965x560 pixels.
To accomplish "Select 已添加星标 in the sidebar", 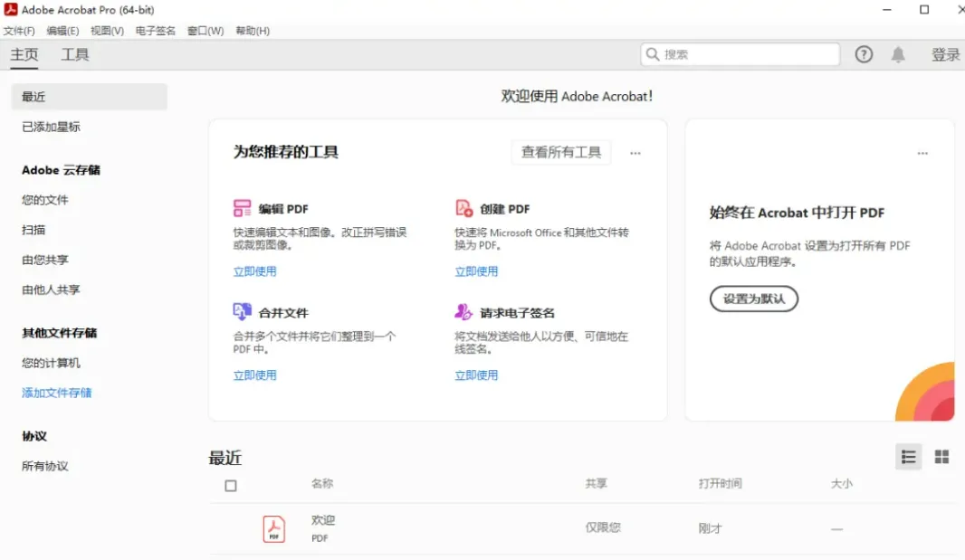I will (51, 127).
